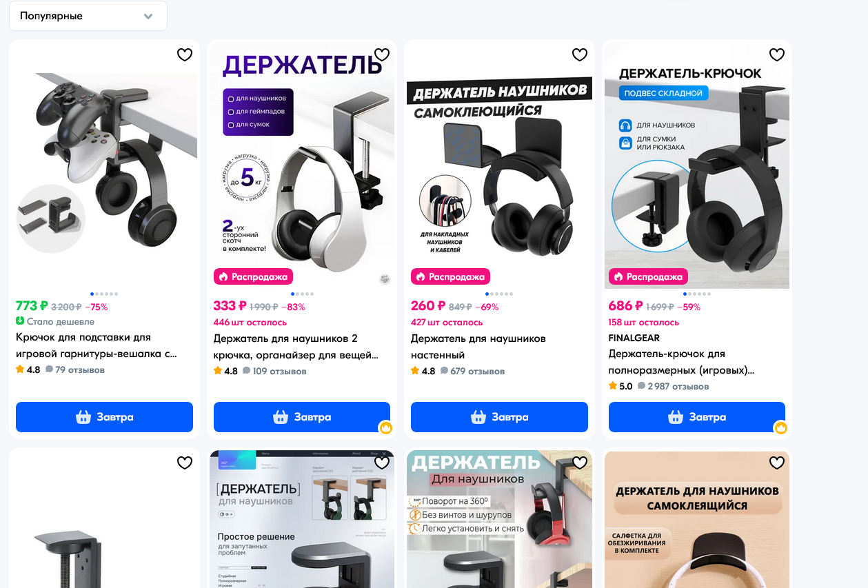
Task: Favorite the second-row ДЕРЖАТЕЛЬ для наушников 360° item
Action: coord(580,463)
